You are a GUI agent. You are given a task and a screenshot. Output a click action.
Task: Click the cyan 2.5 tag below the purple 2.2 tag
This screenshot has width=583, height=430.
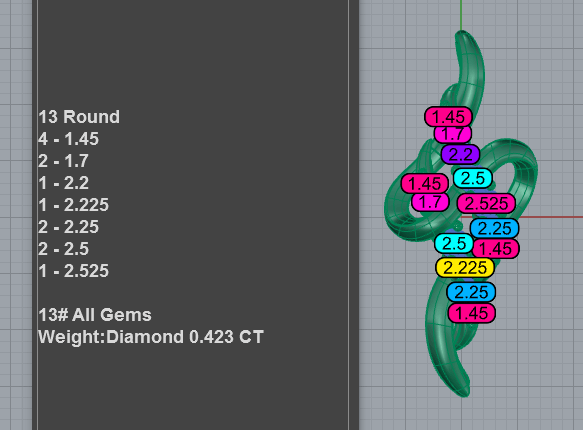coord(473,178)
